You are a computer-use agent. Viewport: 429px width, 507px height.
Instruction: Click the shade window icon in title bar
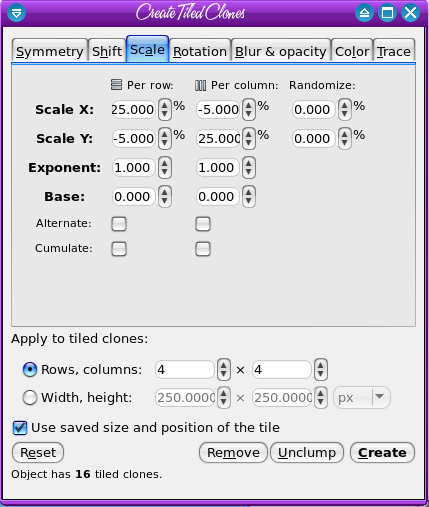364,13
